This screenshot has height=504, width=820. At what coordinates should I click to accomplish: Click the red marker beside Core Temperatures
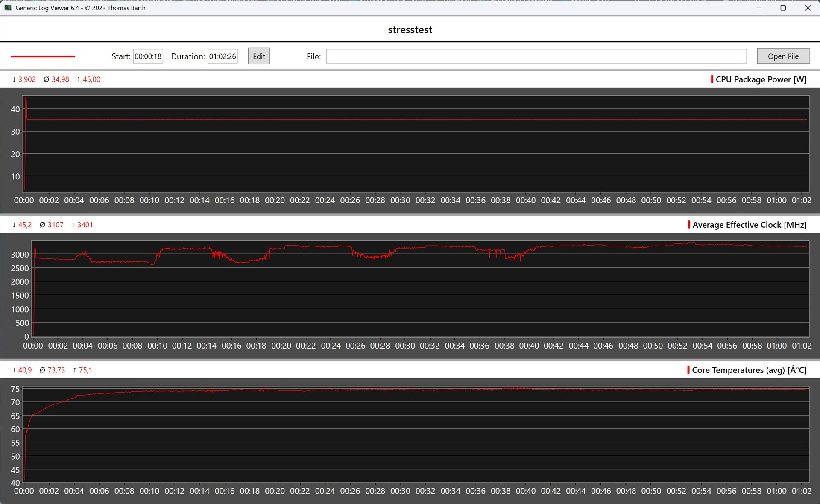click(688, 370)
